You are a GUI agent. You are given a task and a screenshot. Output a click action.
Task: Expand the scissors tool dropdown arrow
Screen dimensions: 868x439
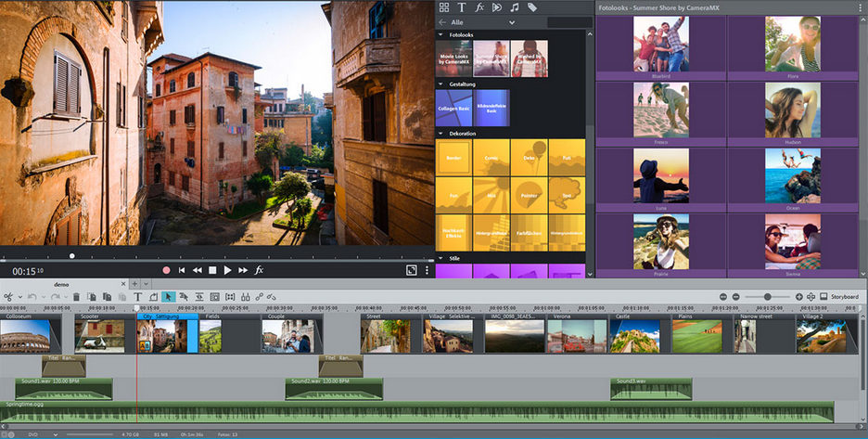[x=19, y=297]
